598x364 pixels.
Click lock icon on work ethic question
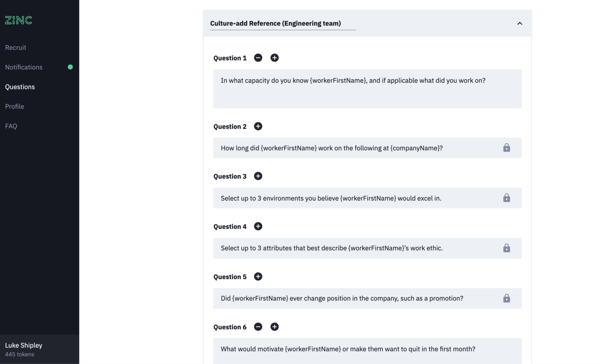pyautogui.click(x=506, y=248)
